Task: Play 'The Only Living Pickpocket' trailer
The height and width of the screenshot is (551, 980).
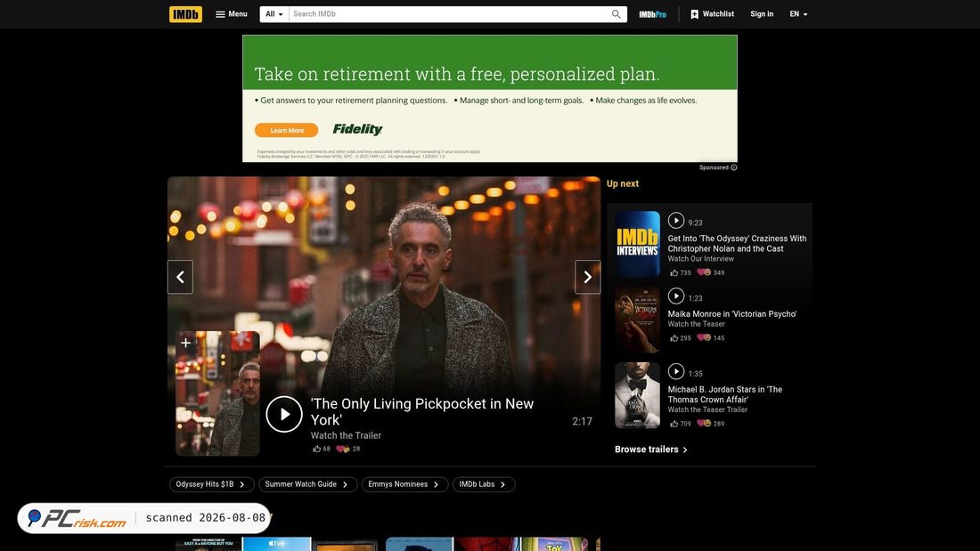Action: point(283,414)
